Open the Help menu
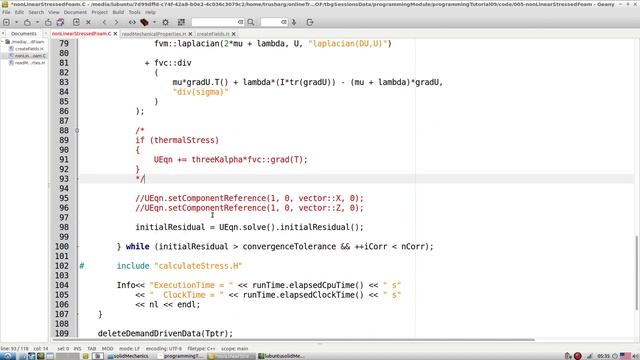The image size is (640, 360). (150, 12)
